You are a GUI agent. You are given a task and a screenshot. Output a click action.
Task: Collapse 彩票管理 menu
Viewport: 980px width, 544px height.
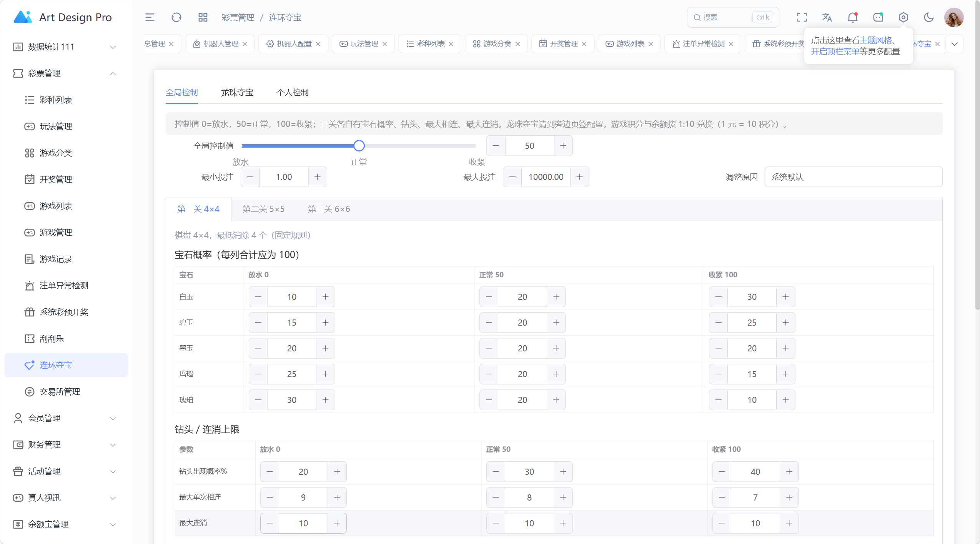[66, 73]
